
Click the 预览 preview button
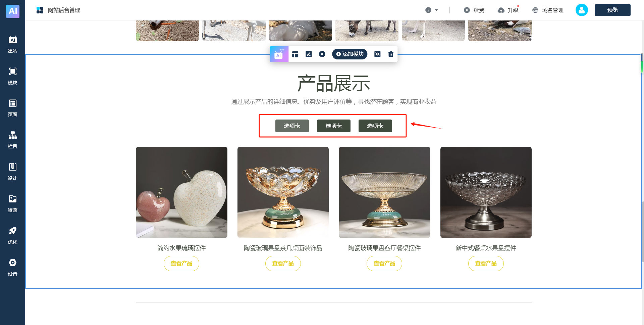click(612, 10)
